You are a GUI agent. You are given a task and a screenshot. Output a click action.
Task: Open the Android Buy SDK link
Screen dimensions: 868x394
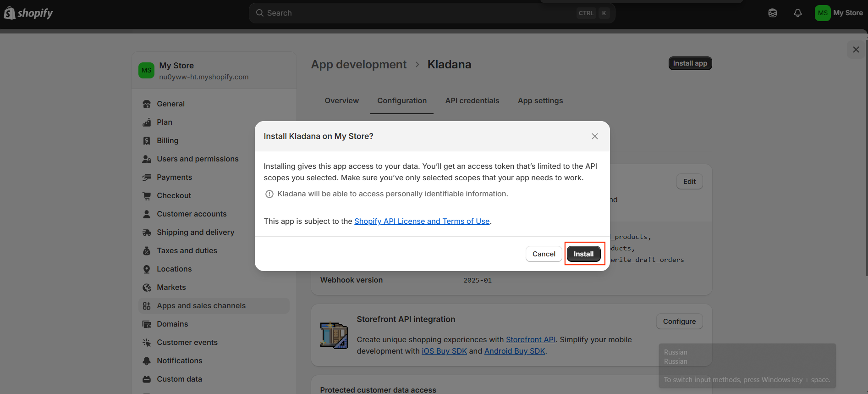coord(515,351)
